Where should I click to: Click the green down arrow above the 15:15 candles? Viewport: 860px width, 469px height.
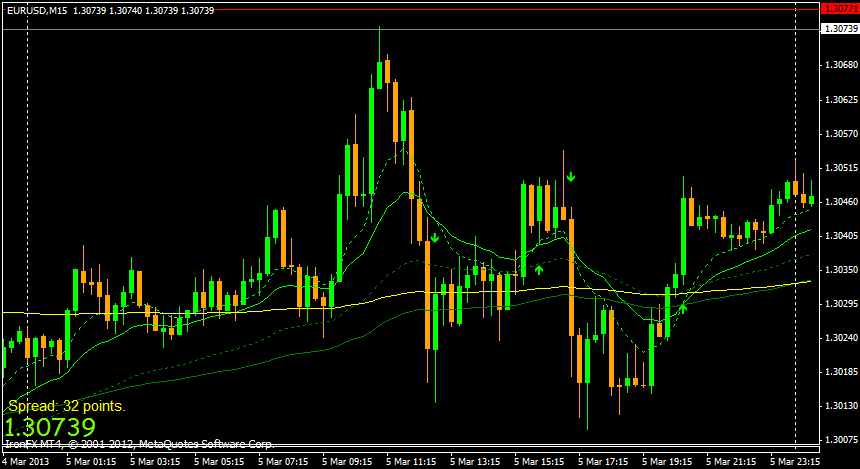571,178
